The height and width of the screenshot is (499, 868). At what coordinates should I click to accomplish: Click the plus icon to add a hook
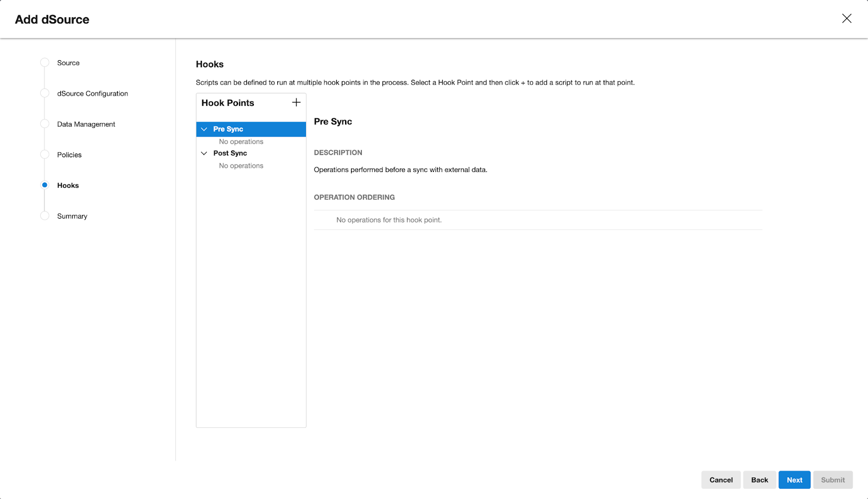[296, 103]
